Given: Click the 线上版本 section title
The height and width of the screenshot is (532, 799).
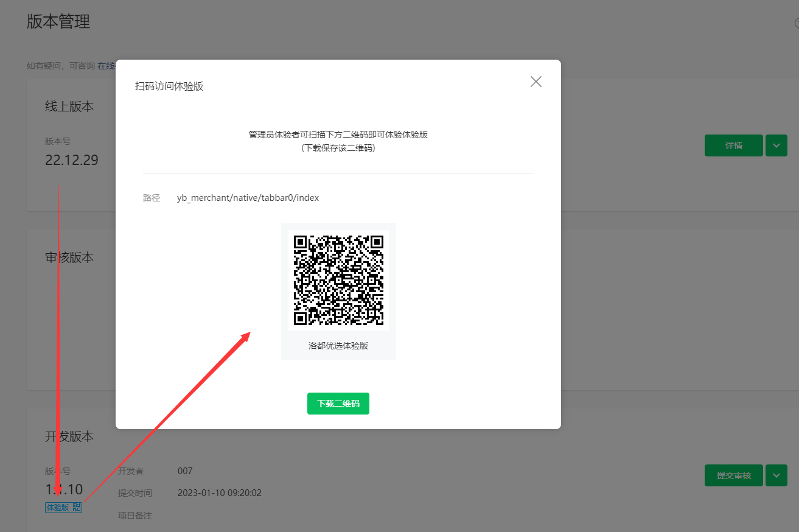Looking at the screenshot, I should 69,106.
